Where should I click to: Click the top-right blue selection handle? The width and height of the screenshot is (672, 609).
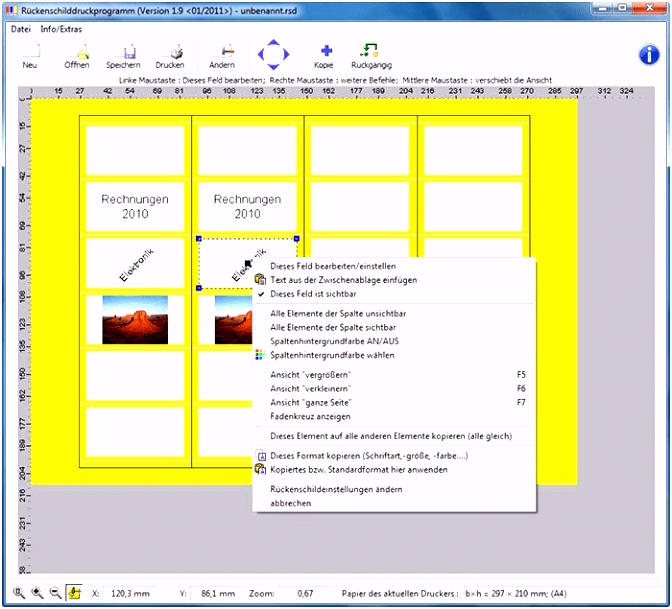click(x=297, y=238)
